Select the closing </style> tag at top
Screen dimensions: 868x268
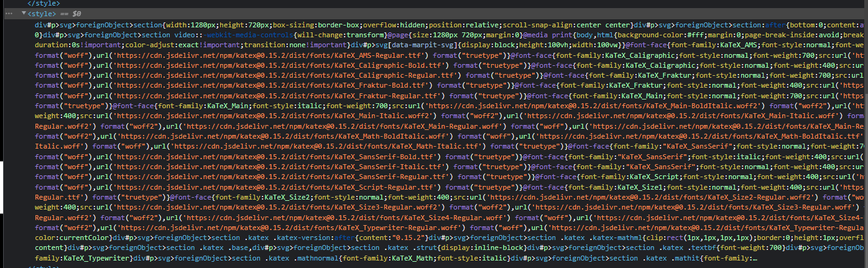tap(44, 4)
